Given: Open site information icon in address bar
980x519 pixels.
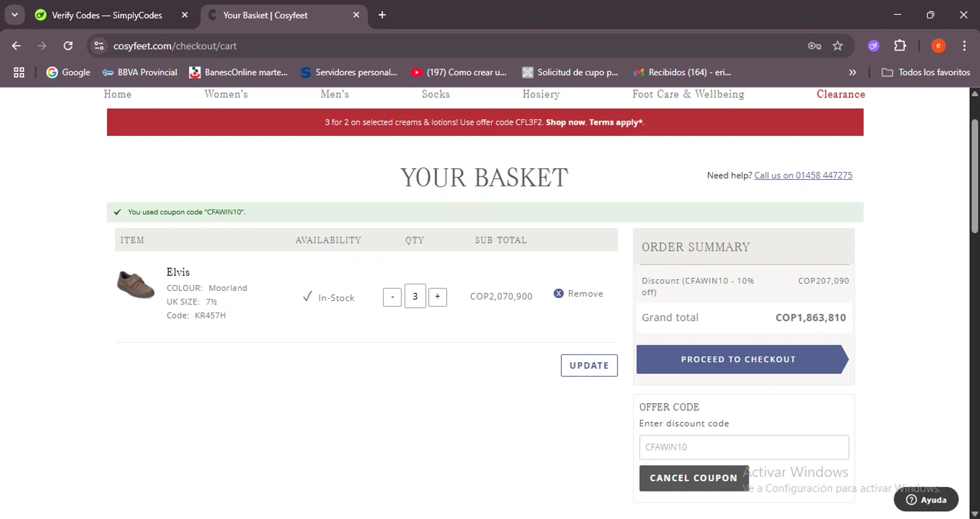Looking at the screenshot, I should (x=99, y=46).
